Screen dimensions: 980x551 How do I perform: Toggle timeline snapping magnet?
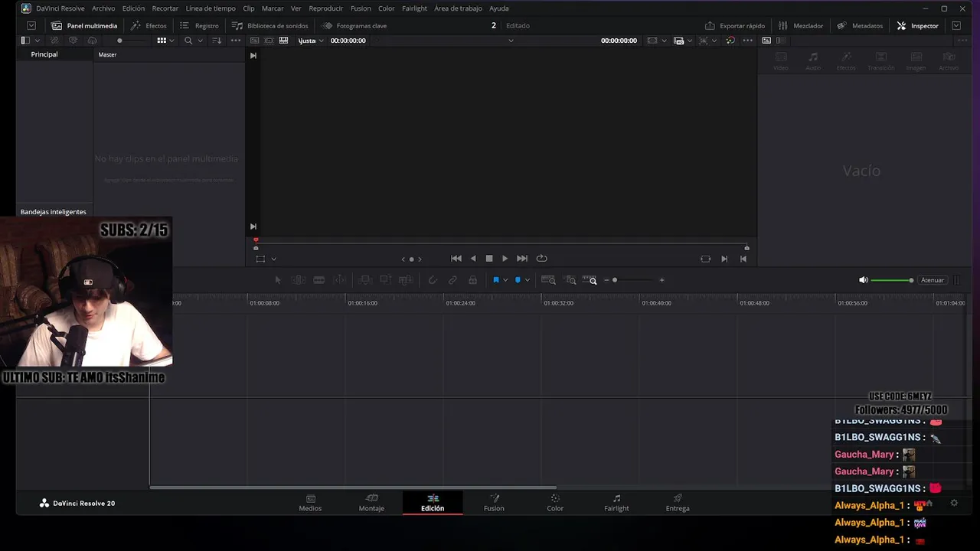click(x=433, y=280)
